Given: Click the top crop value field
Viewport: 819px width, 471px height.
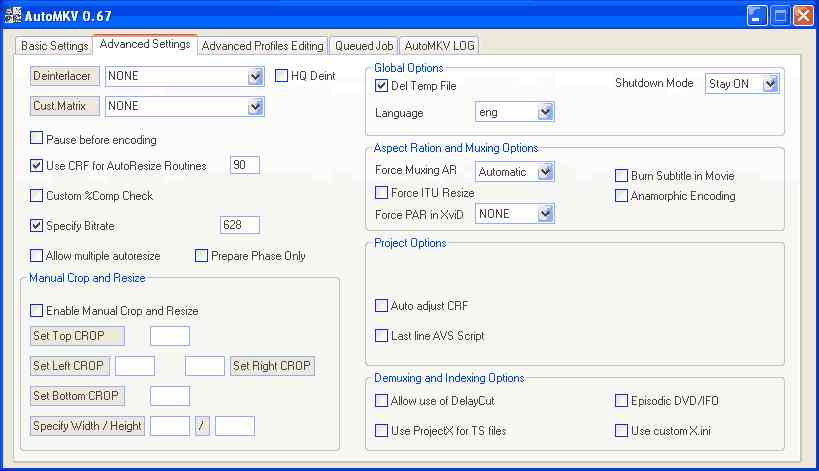Looking at the screenshot, I should point(170,336).
